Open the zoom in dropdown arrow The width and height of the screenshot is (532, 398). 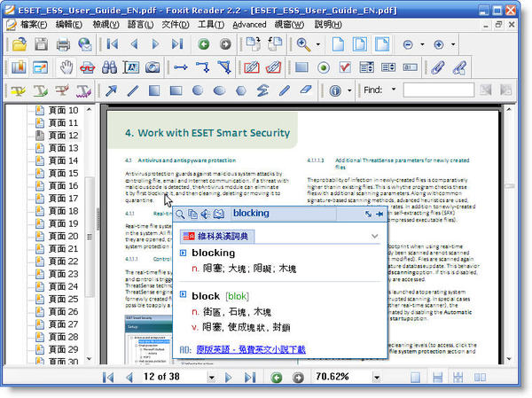[x=453, y=44]
